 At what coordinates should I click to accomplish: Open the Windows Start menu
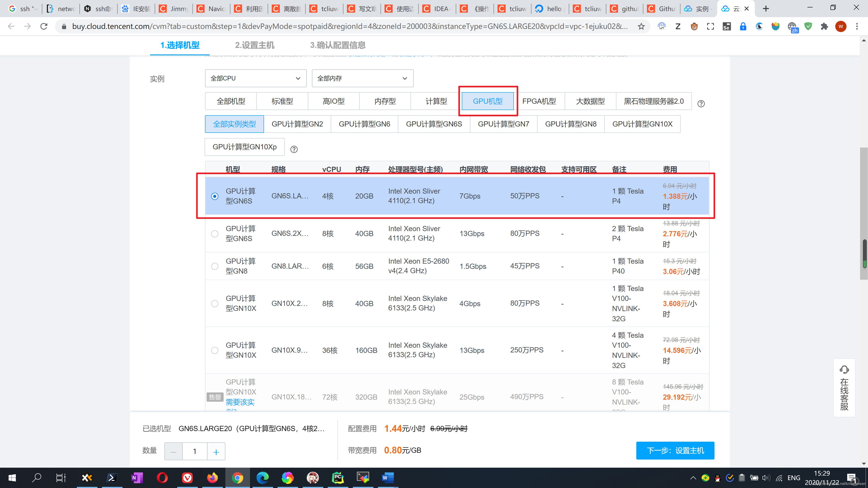[12, 478]
